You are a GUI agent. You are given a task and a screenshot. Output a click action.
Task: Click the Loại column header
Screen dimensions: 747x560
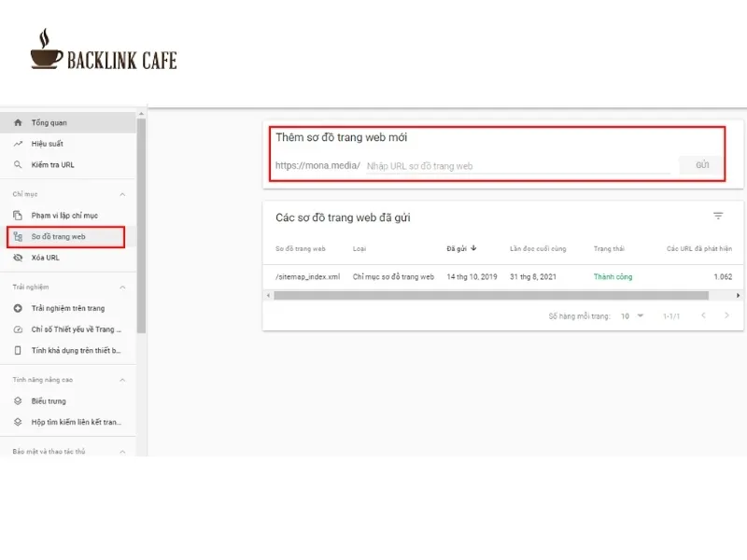[x=359, y=248]
